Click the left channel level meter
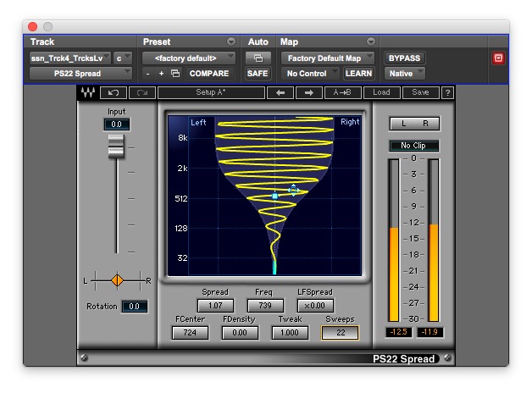 click(394, 240)
